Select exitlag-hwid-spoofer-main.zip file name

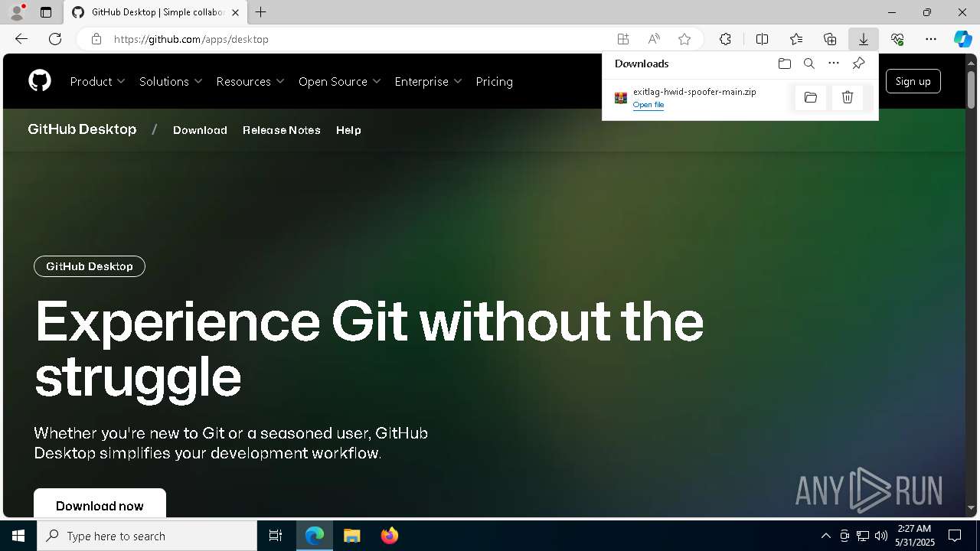click(x=694, y=92)
